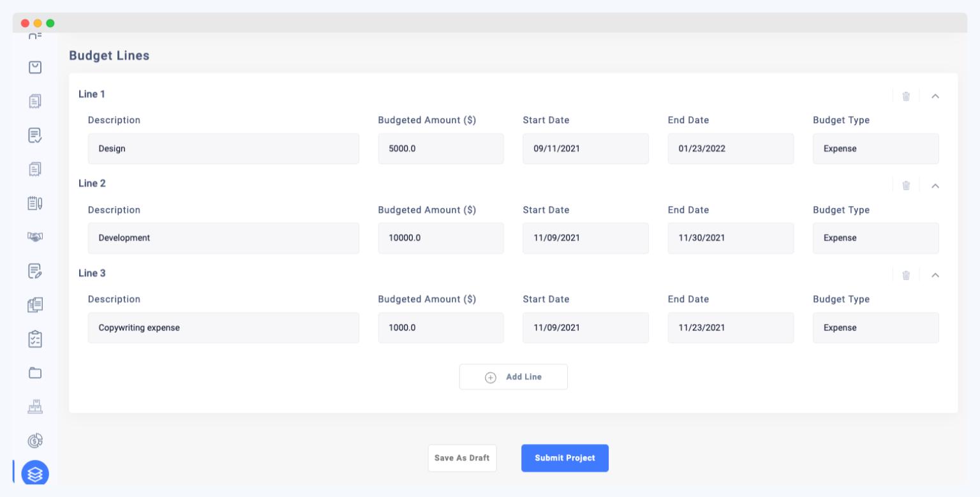Select the handshake icon in the sidebar
This screenshot has height=497, width=980.
pyautogui.click(x=35, y=237)
